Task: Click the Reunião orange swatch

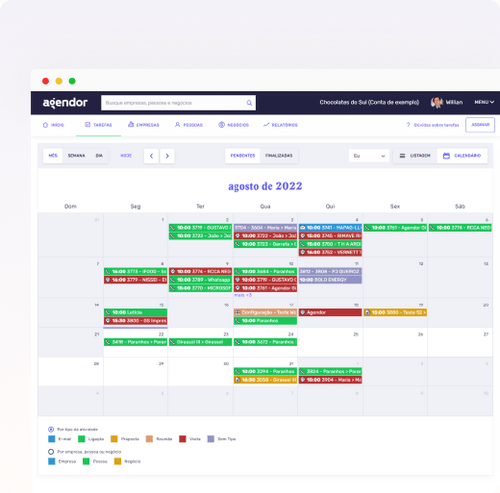Action: 149,439
